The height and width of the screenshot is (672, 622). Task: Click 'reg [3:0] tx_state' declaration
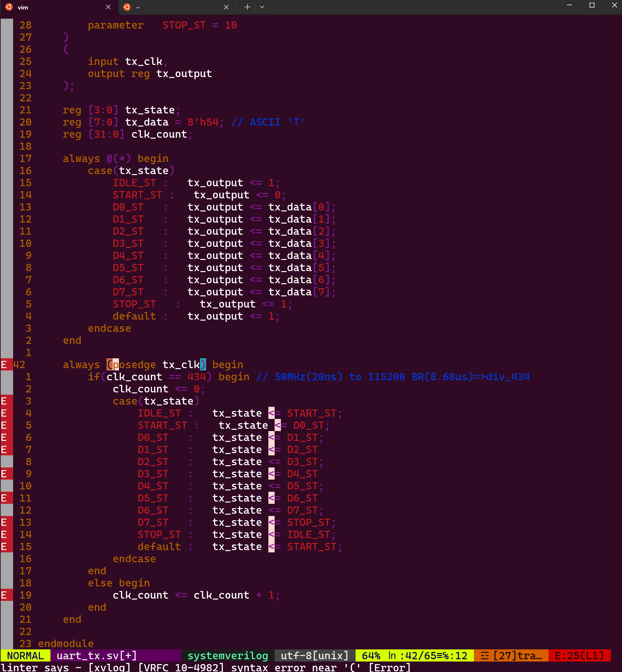[119, 110]
